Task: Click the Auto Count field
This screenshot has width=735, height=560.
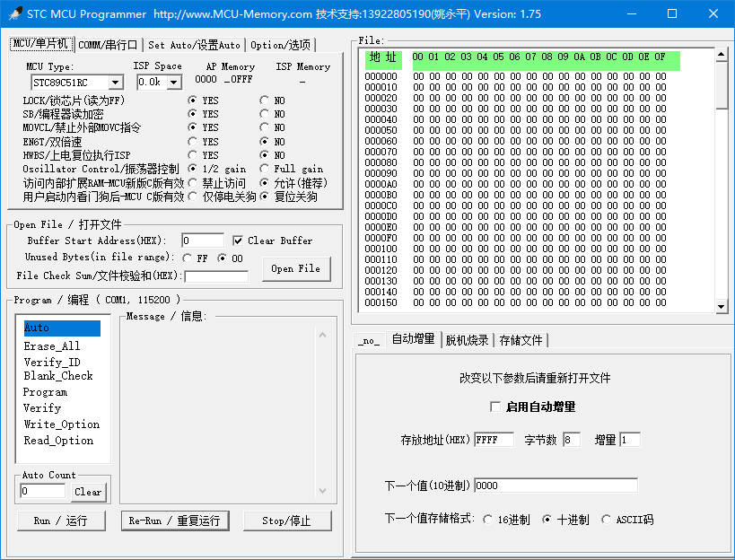Action: 42,491
